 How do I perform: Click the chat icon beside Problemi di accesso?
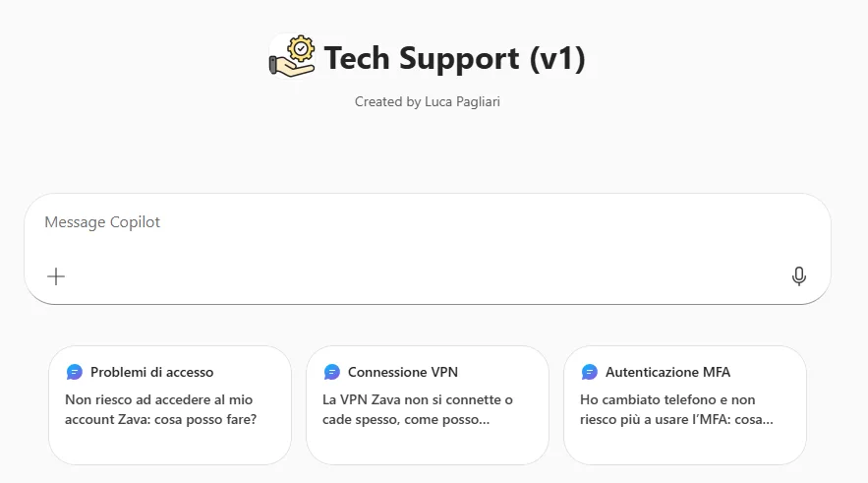tap(75, 372)
